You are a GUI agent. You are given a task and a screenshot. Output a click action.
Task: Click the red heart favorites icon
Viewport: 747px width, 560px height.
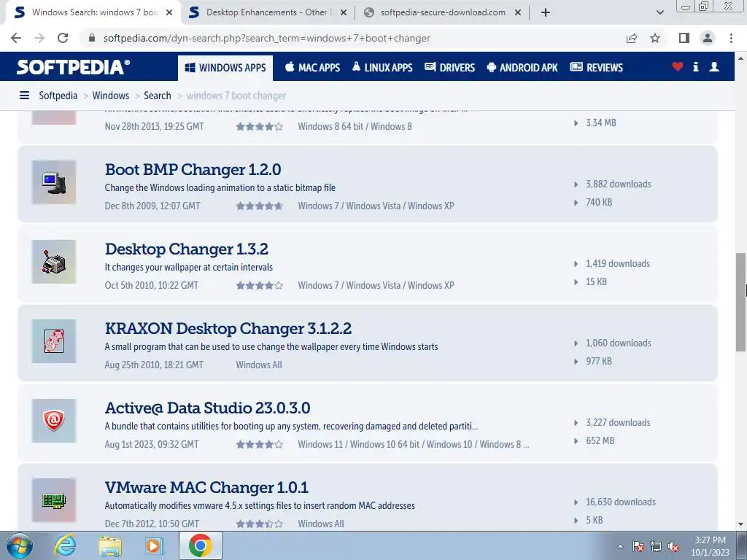[x=678, y=66]
